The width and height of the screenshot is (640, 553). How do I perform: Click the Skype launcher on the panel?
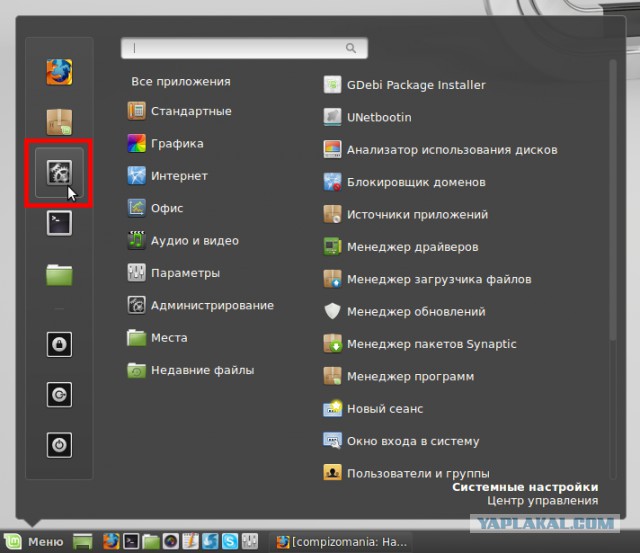[230, 542]
